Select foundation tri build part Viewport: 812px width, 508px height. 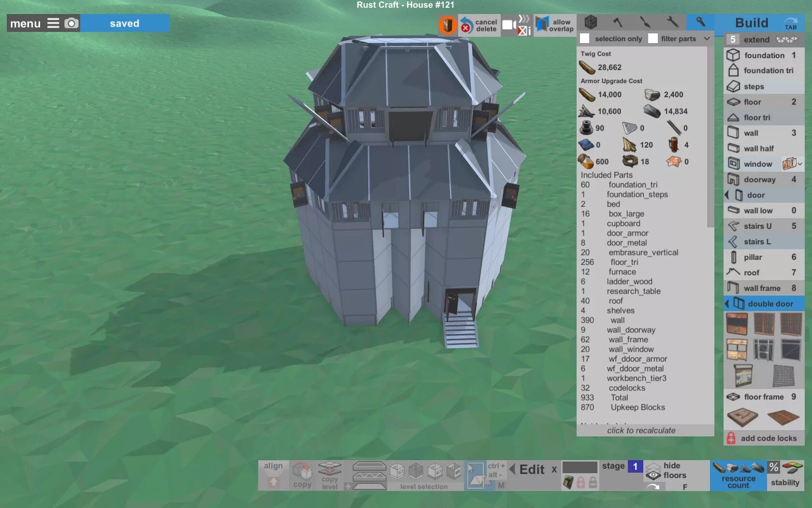[764, 71]
